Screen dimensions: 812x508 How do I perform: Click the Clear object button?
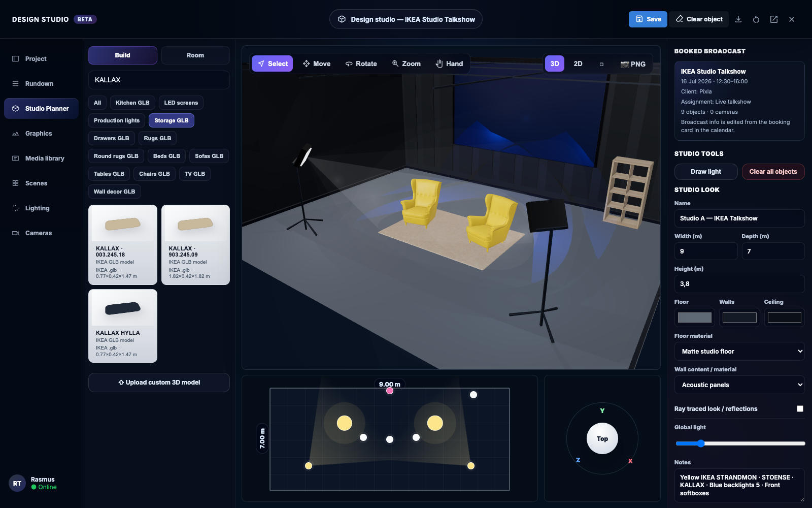click(x=699, y=19)
